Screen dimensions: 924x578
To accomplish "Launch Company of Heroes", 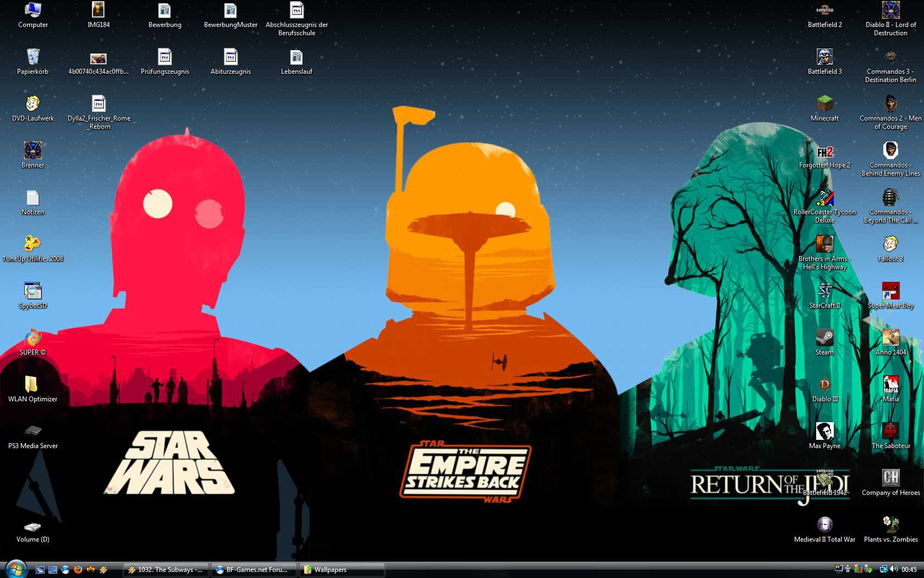I will [x=890, y=483].
